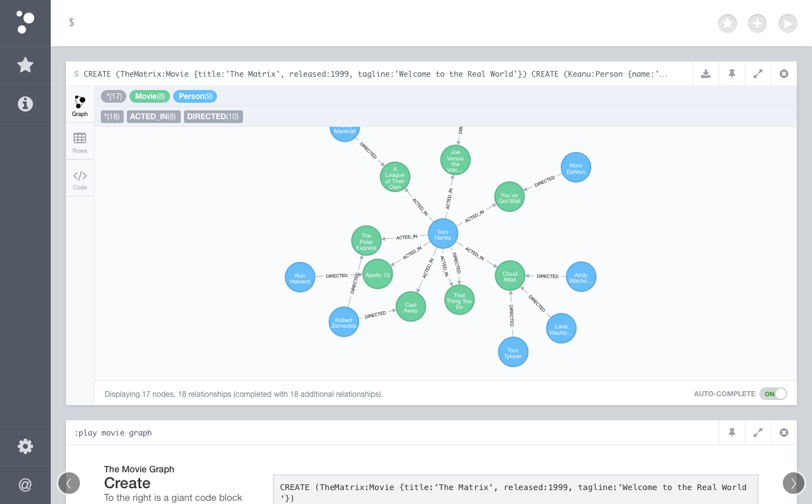The height and width of the screenshot is (504, 812).
Task: Switch to the Rows view tab
Action: click(x=80, y=143)
